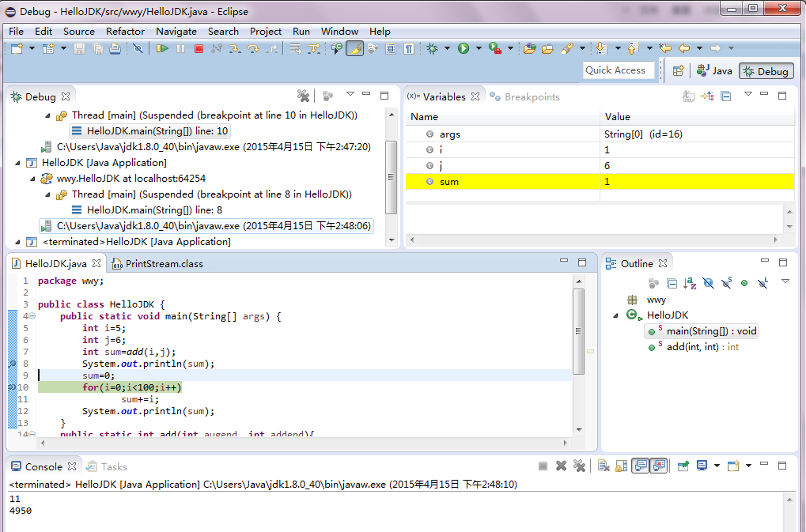Click the Step Return icon
Viewport: 806px width, 532px height.
click(x=272, y=49)
